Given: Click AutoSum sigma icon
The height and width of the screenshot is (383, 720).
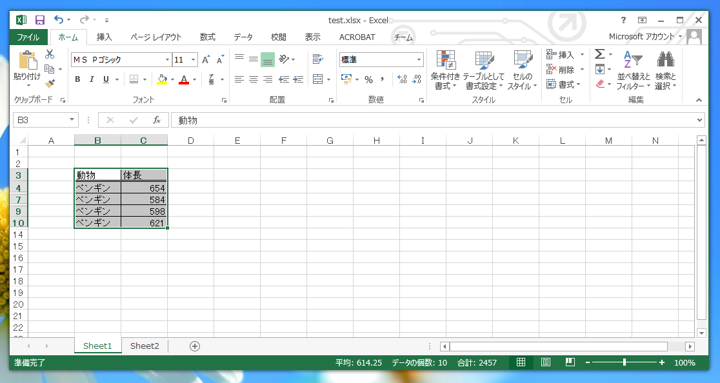Looking at the screenshot, I should (600, 54).
